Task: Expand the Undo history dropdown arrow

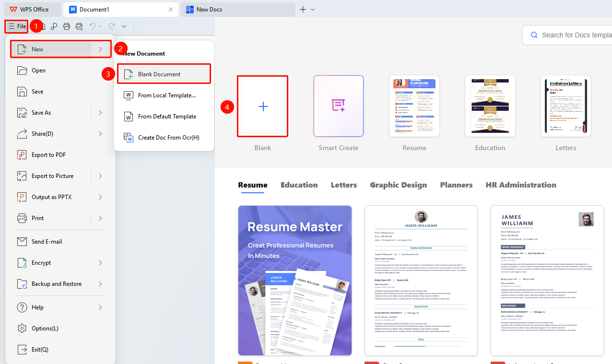Action: click(100, 26)
